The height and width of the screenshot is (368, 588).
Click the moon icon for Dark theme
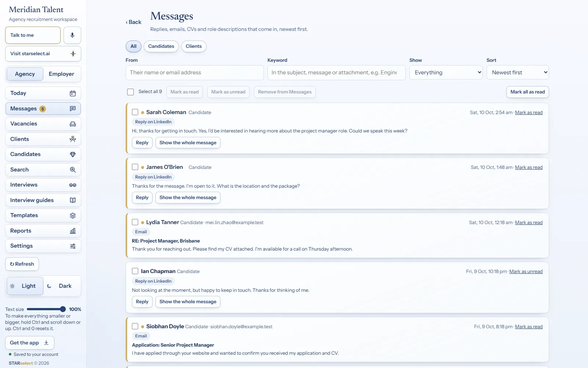coord(49,286)
